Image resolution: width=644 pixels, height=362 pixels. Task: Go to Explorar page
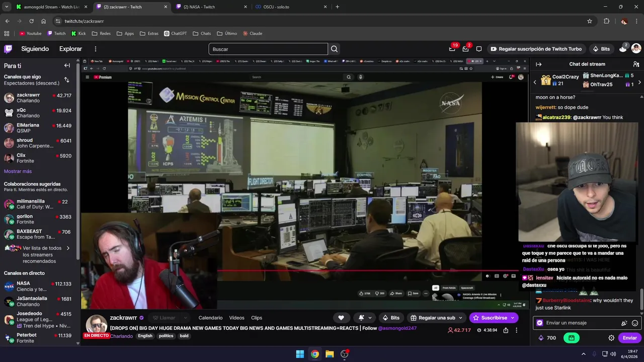tap(70, 49)
